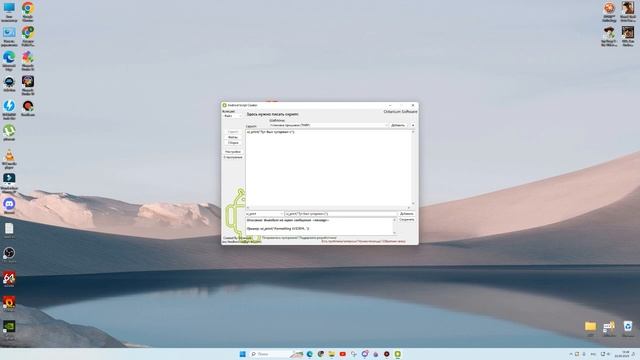The height and width of the screenshot is (360, 640).
Task: Open the Настройки section
Action: point(233,152)
